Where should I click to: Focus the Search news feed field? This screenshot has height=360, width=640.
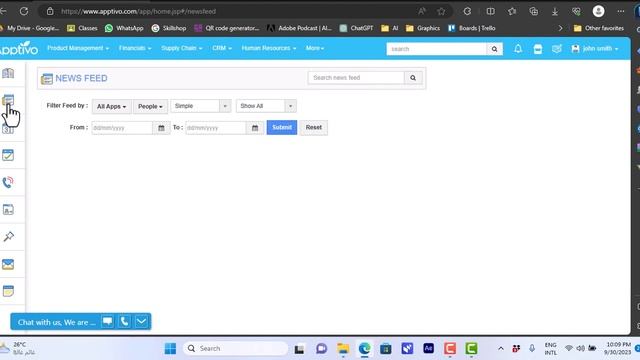[x=356, y=78]
